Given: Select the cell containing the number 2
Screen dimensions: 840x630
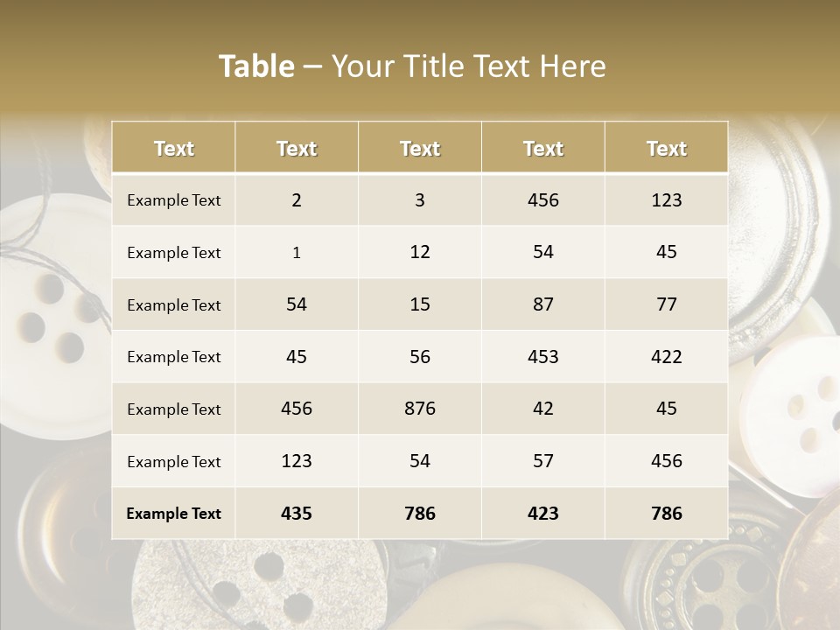Looking at the screenshot, I should click(x=297, y=199).
